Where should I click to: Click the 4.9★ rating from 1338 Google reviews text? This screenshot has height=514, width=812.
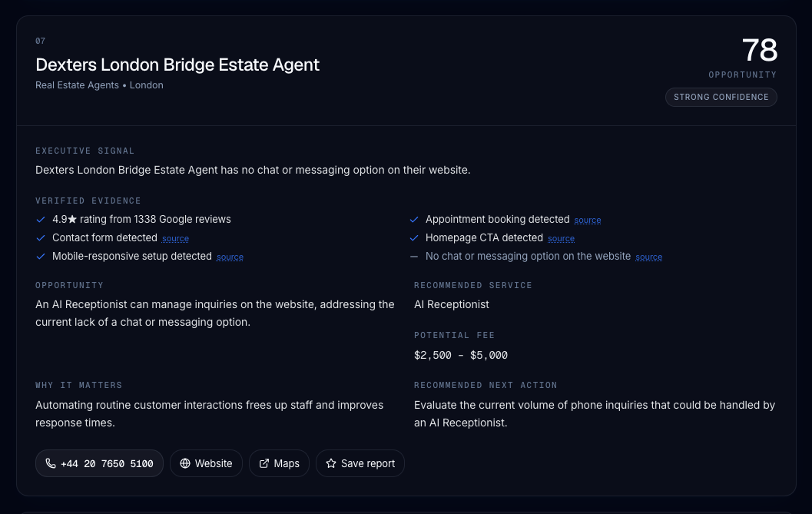141,219
